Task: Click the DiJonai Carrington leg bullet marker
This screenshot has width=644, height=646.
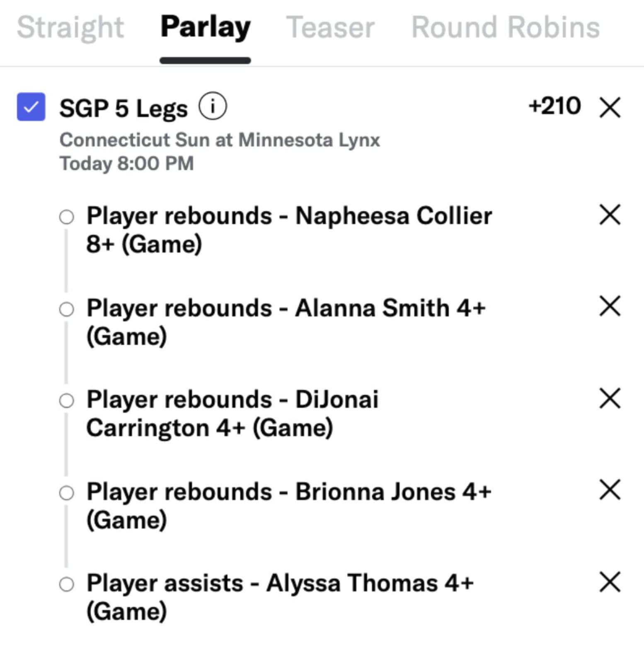Action: tap(66, 400)
